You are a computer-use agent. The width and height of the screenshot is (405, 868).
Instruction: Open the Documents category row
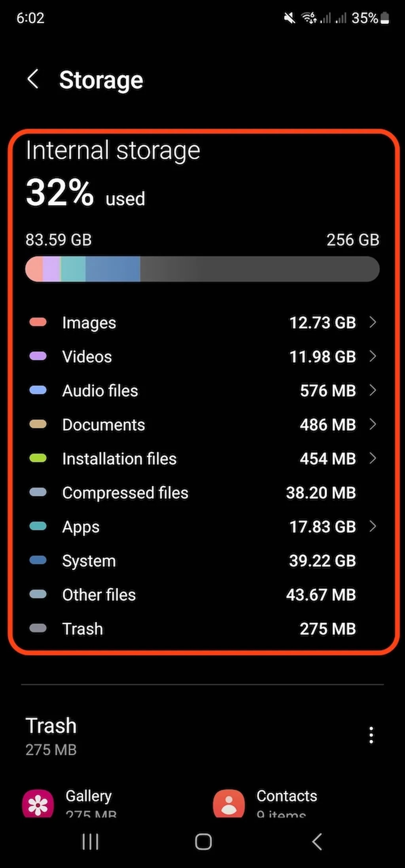[202, 425]
